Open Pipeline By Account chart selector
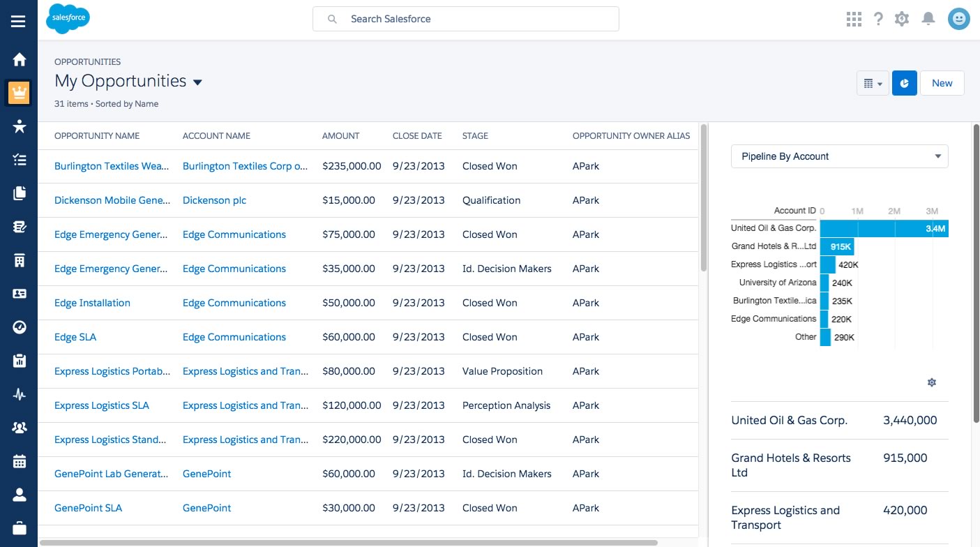 point(840,156)
